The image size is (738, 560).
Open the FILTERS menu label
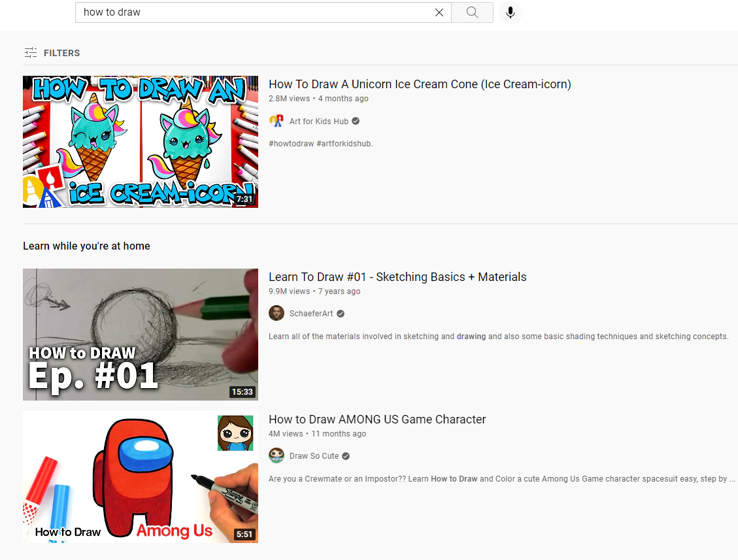(x=61, y=53)
